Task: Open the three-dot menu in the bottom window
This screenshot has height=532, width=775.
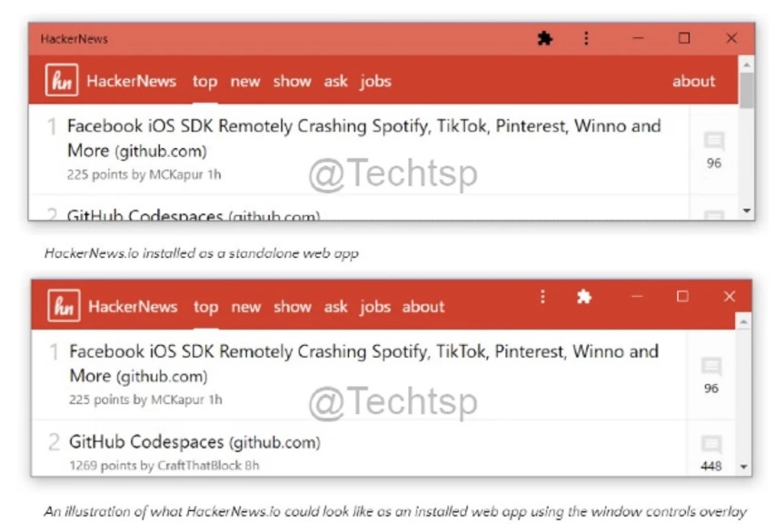Action: pos(542,297)
